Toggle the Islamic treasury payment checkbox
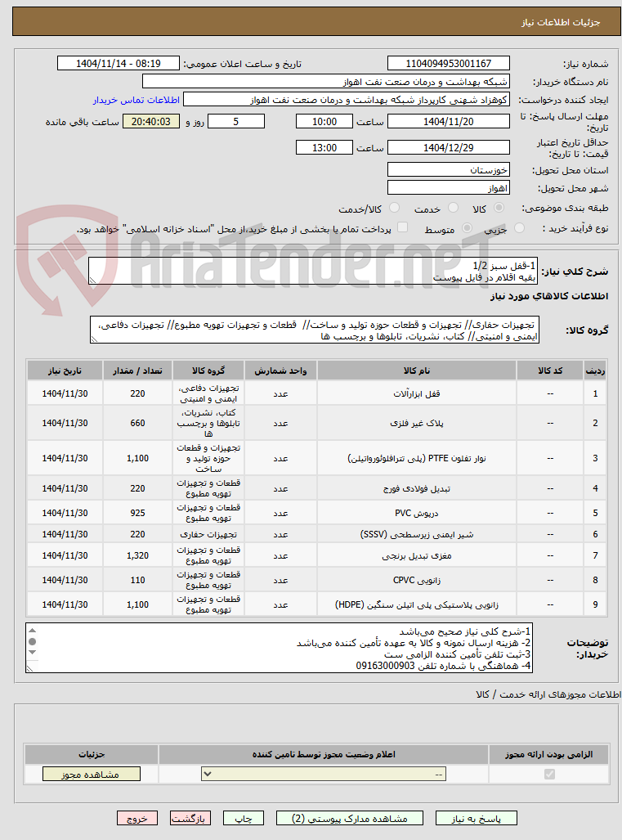622x840 pixels. point(402,227)
